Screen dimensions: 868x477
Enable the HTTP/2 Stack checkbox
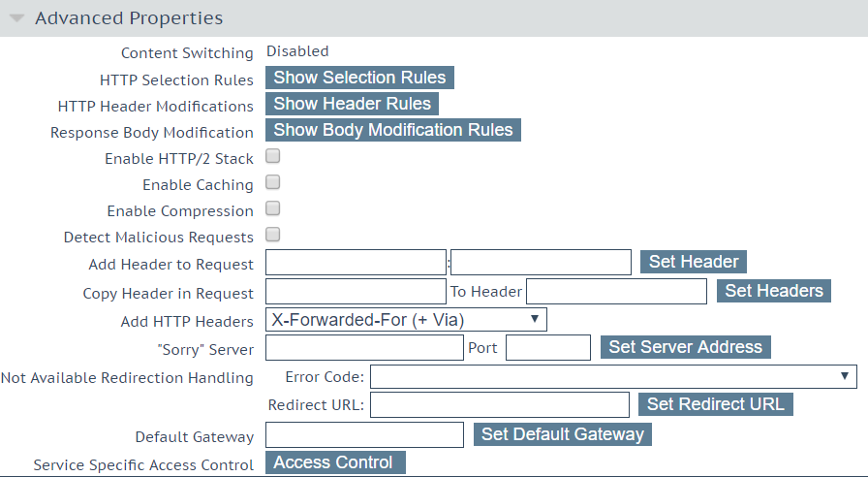[273, 156]
